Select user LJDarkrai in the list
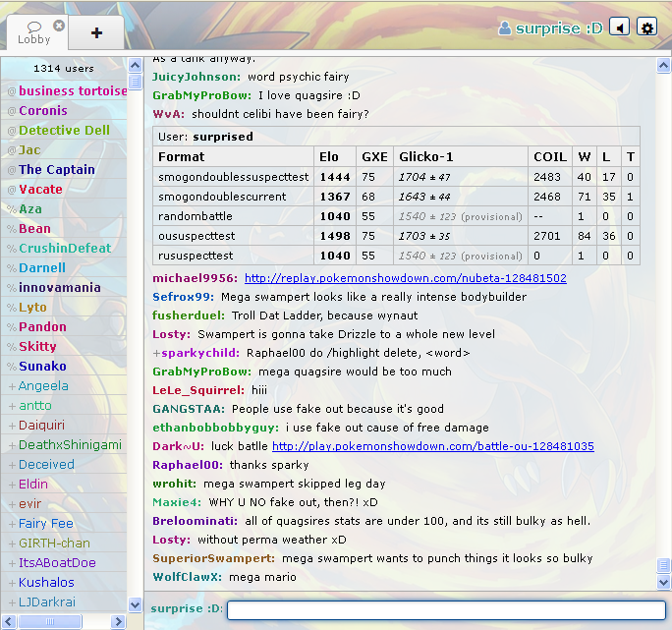 coord(64,602)
